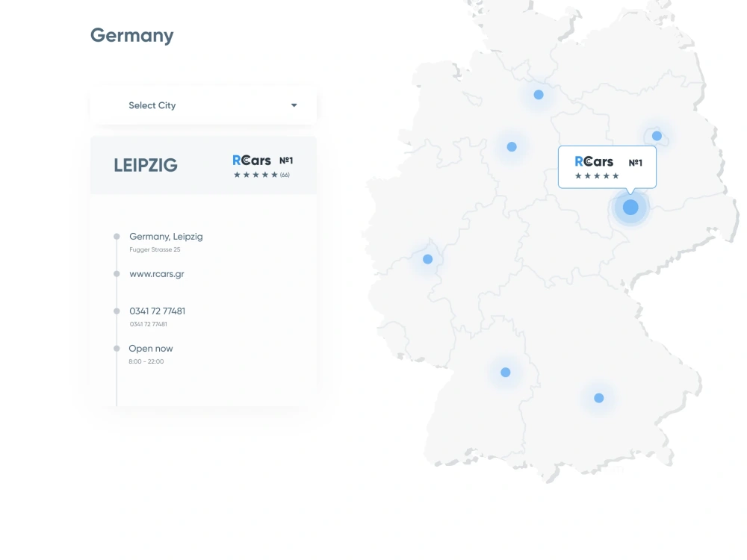The image size is (747, 560).
Task: Click the №1 badge in Leipzig card
Action: (286, 161)
